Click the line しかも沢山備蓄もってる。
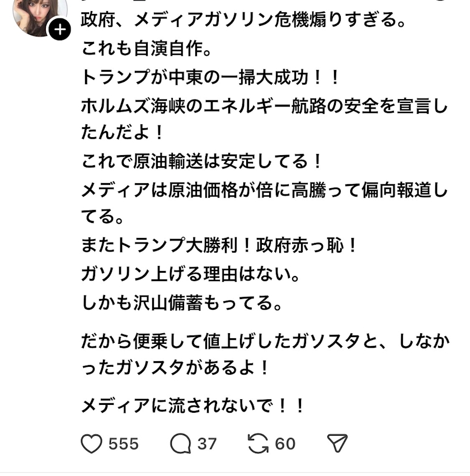Screen dimensions: 470x476 click(184, 302)
